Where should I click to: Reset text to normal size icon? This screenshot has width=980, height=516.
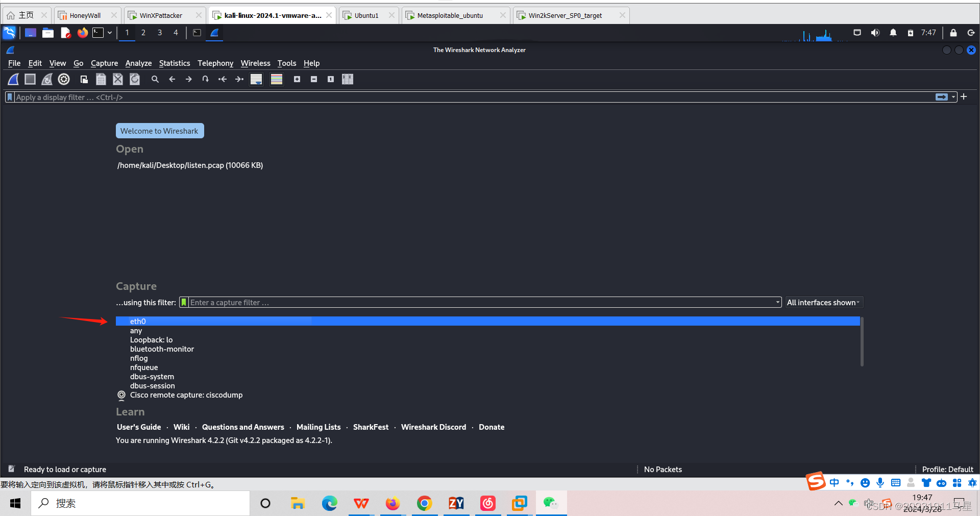(331, 79)
